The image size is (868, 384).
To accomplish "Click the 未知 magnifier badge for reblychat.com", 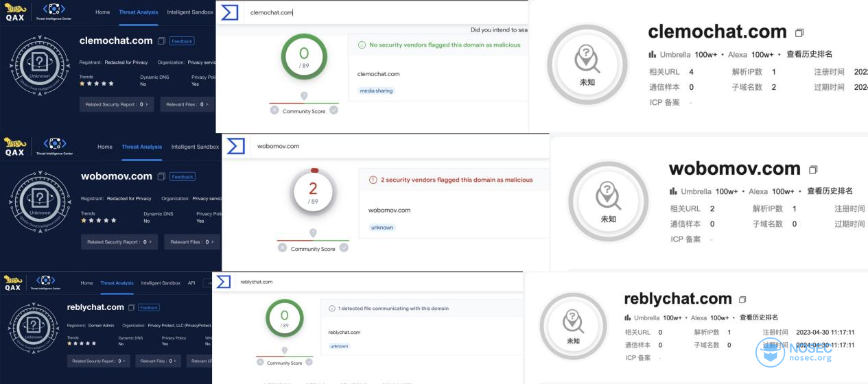I will pos(574,326).
